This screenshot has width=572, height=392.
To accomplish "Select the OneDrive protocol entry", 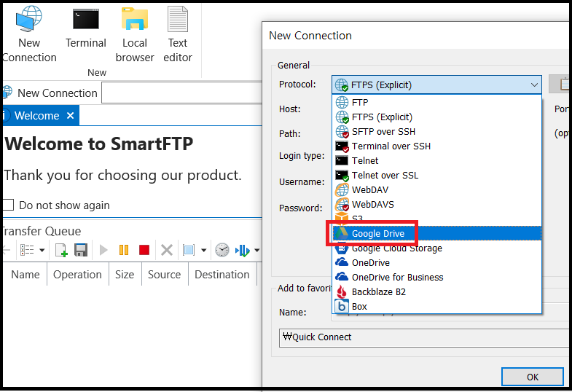I will (x=436, y=263).
